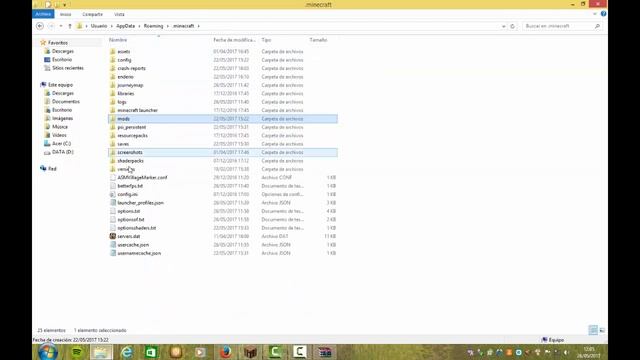Open the white Camtasia recorder taskbar icon

(x=300, y=352)
